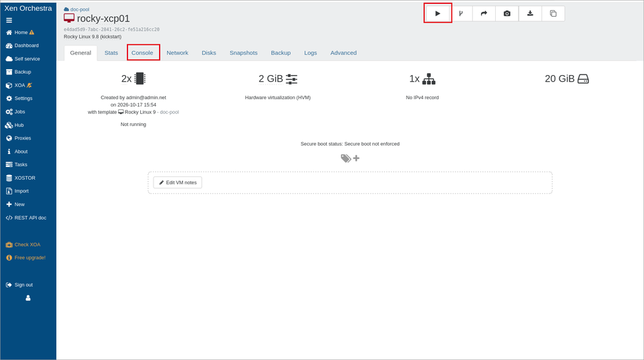Open the New menu item

[15, 204]
